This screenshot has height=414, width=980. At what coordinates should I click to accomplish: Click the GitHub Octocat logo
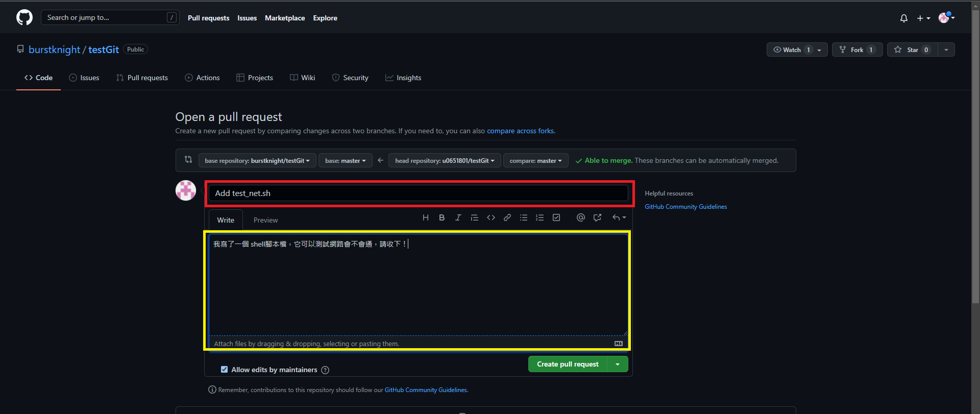24,17
